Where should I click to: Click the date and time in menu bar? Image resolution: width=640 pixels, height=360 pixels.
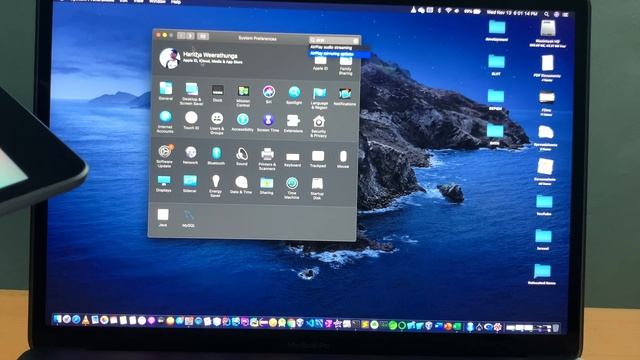[x=513, y=13]
